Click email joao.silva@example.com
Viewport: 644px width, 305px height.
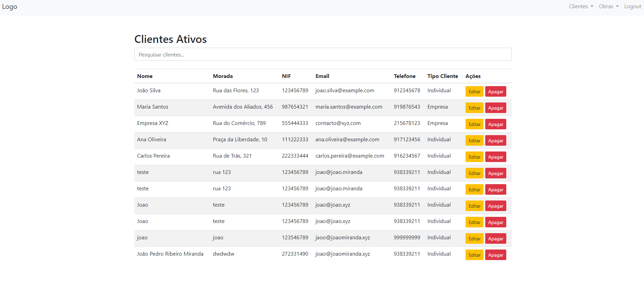point(345,91)
